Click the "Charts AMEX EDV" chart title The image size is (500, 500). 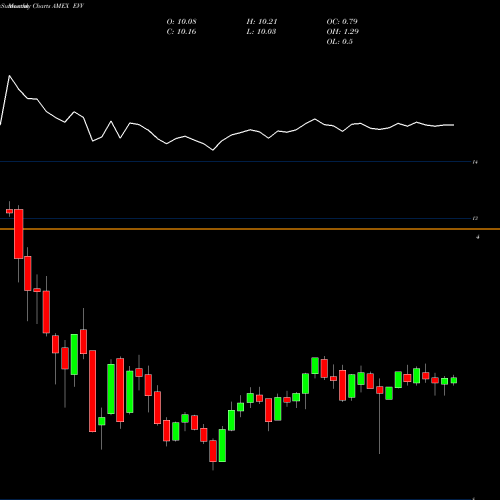[x=59, y=6]
